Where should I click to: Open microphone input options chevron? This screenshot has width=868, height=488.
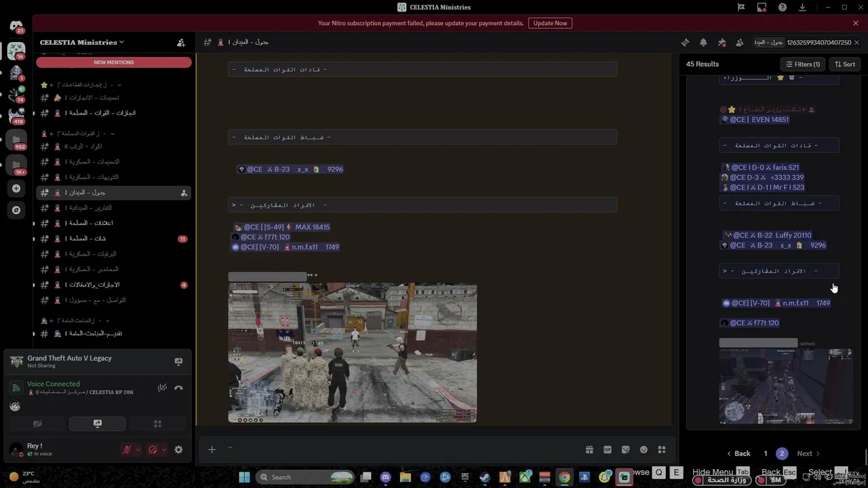(138, 449)
